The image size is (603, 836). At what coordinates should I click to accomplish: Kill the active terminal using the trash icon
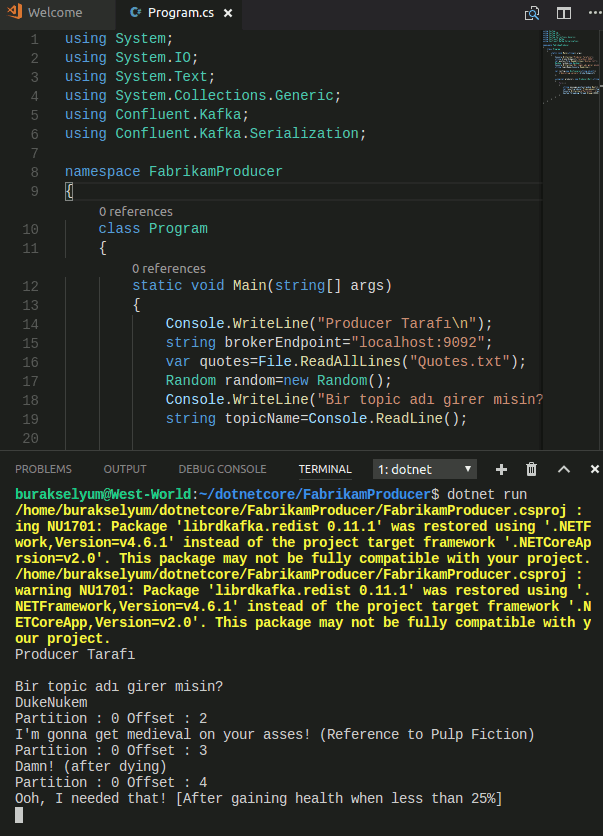coord(531,469)
